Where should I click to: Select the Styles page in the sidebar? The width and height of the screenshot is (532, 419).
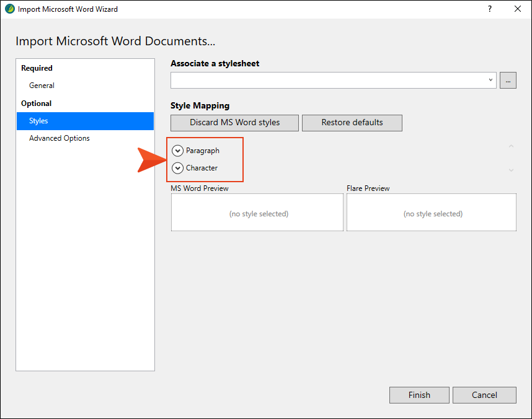(x=85, y=121)
